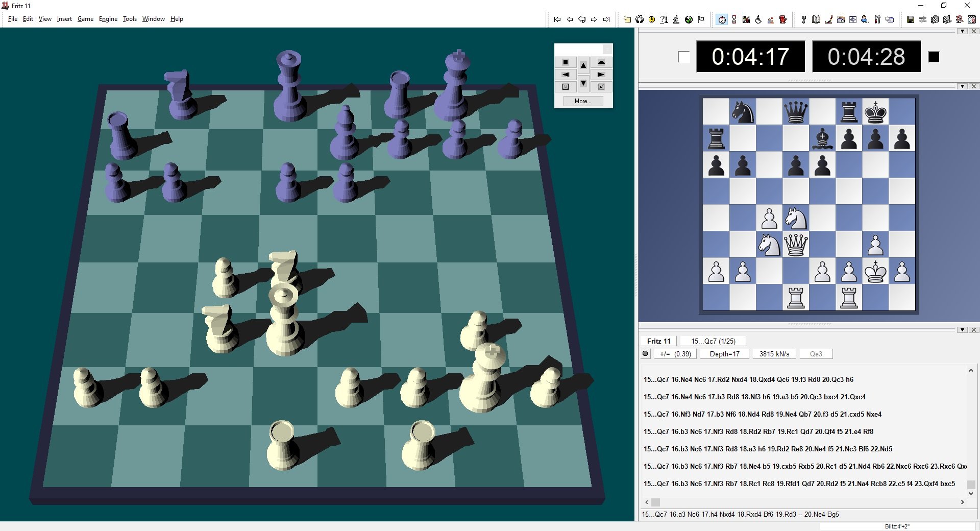Open the File menu

pos(13,19)
